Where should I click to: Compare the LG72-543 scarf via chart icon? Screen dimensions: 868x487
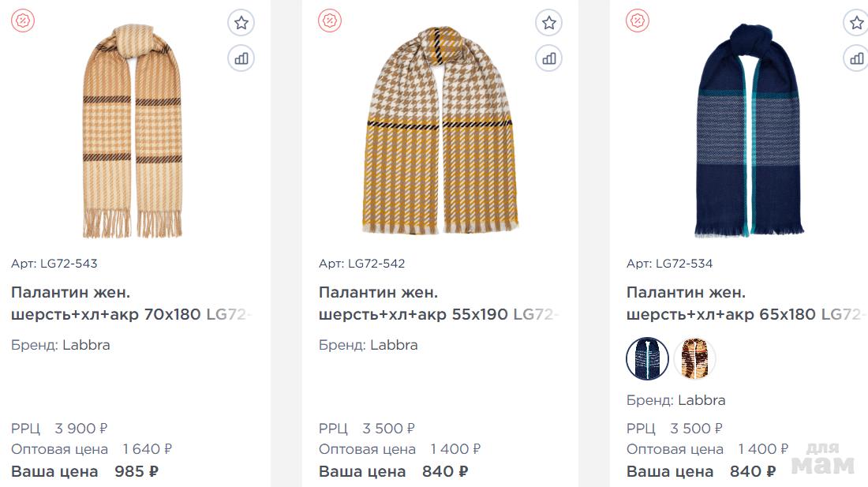[x=241, y=58]
